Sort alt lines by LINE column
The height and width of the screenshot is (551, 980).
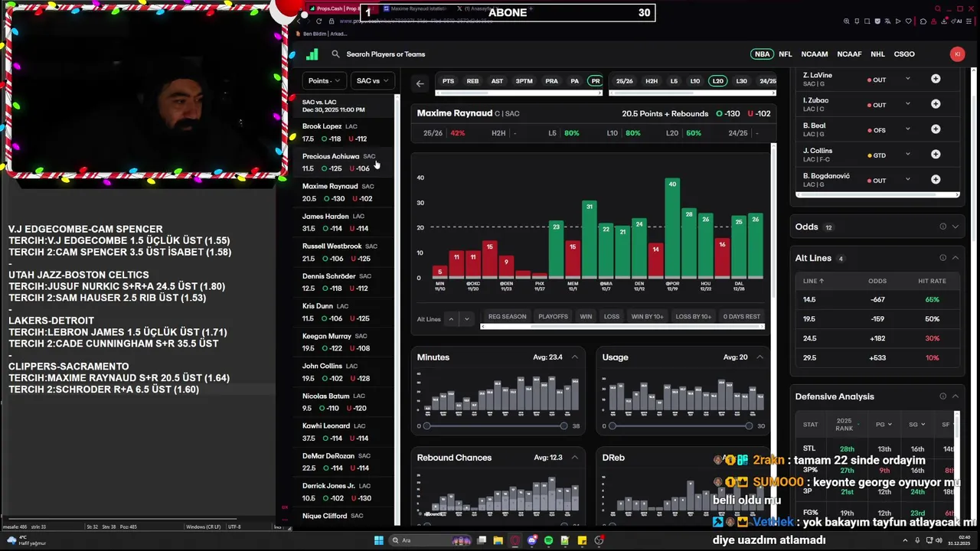point(813,281)
